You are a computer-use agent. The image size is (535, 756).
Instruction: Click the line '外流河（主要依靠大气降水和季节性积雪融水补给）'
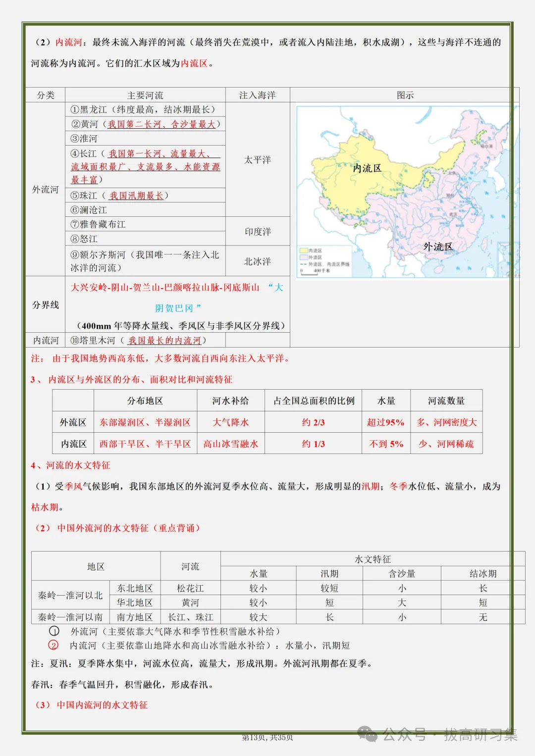point(175,631)
